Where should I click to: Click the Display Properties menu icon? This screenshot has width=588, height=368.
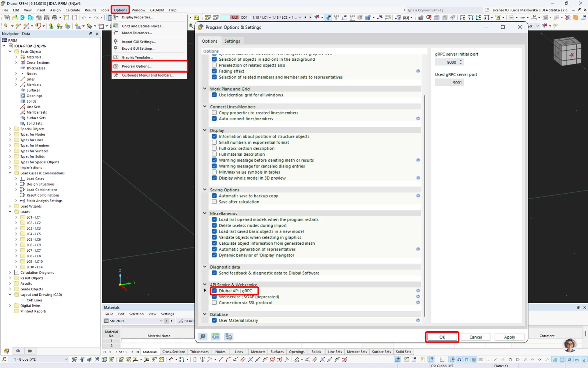116,17
